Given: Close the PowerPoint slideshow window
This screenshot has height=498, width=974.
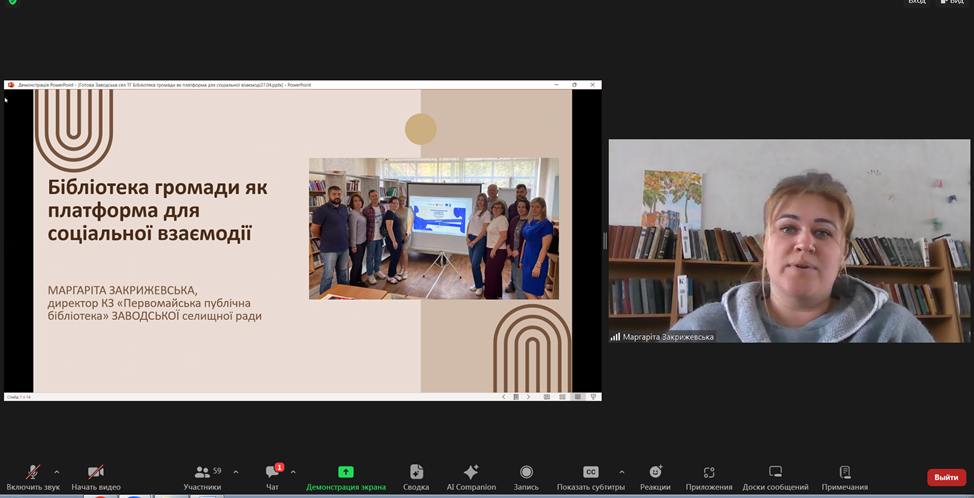Looking at the screenshot, I should pyautogui.click(x=593, y=84).
